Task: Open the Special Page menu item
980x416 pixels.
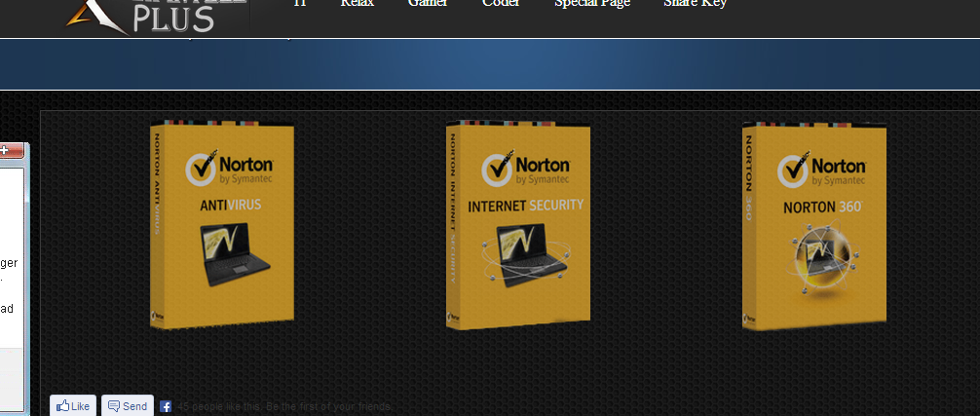Action: (x=592, y=4)
